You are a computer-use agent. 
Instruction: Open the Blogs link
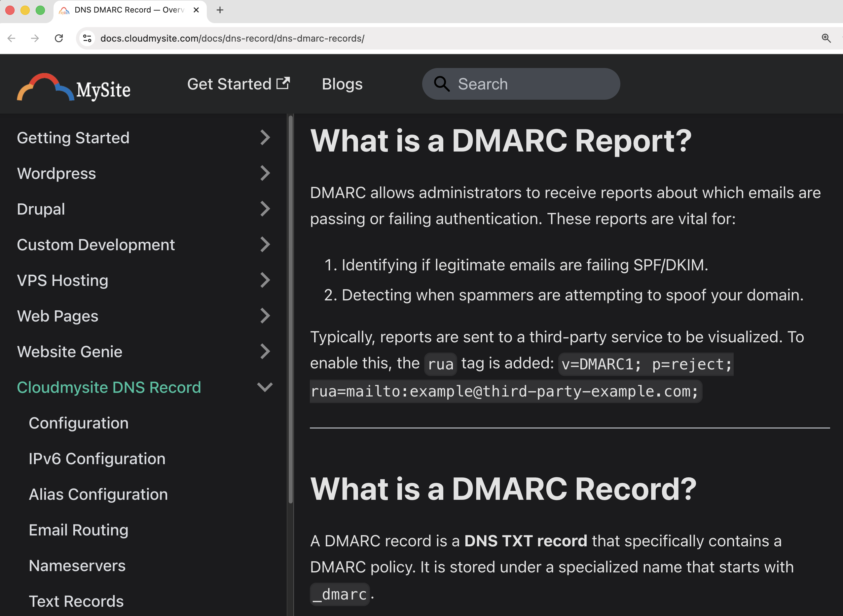pyautogui.click(x=342, y=84)
